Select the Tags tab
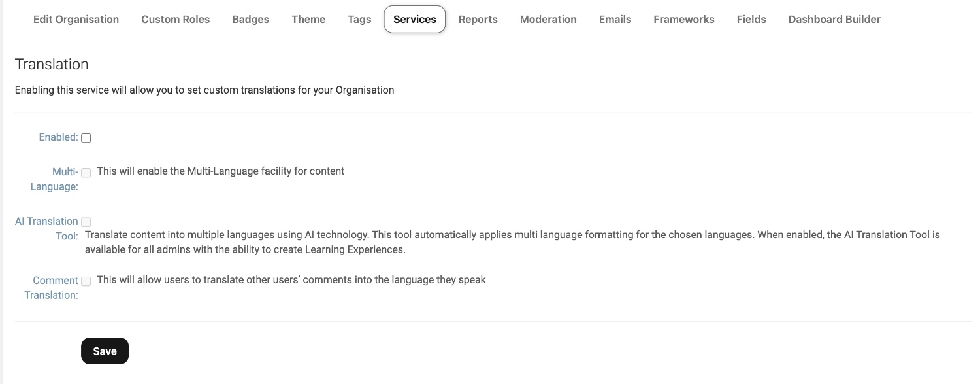The image size is (980, 384). tap(359, 19)
